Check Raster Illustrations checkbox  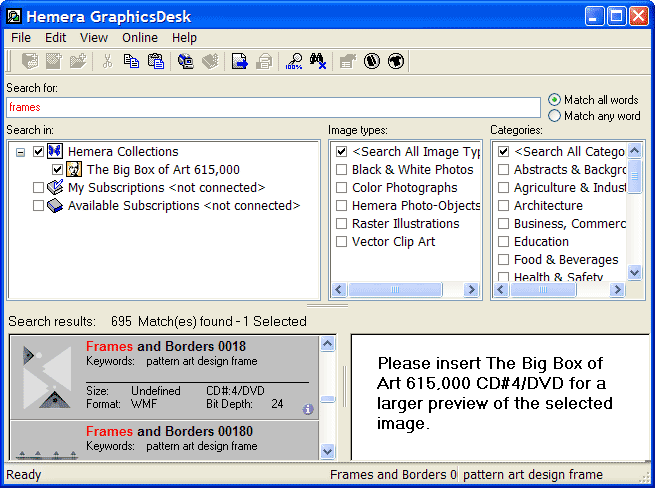pos(342,223)
